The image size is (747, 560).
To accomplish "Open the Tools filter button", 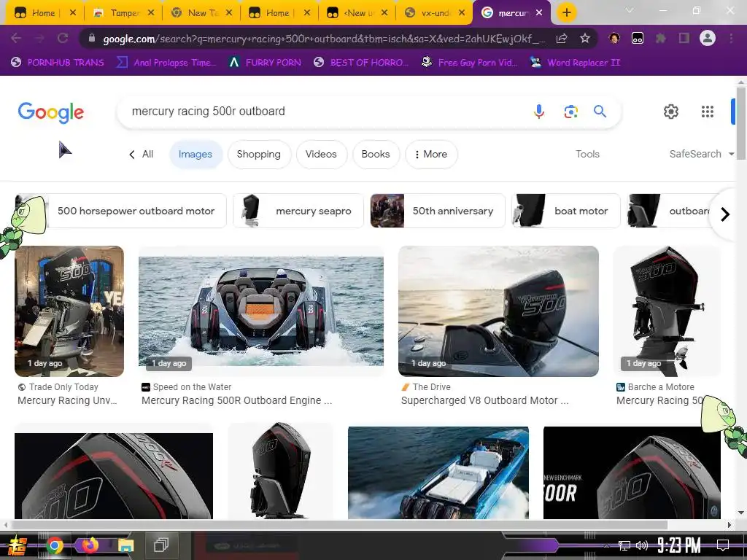I will [x=587, y=154].
